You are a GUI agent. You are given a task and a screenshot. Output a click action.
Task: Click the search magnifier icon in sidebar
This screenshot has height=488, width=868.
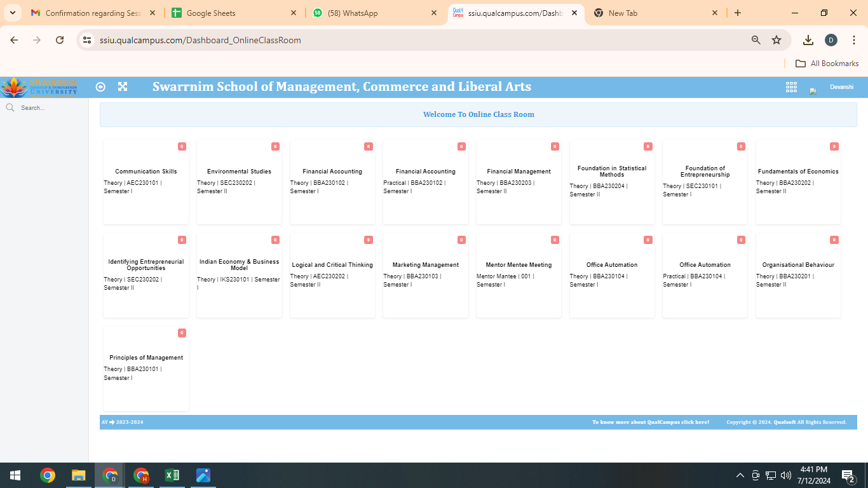tap(10, 107)
